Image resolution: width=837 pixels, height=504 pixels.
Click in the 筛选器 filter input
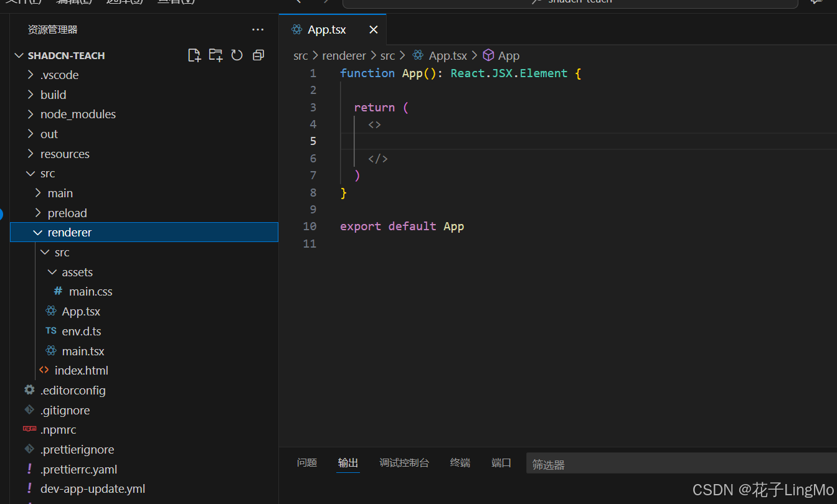point(681,464)
